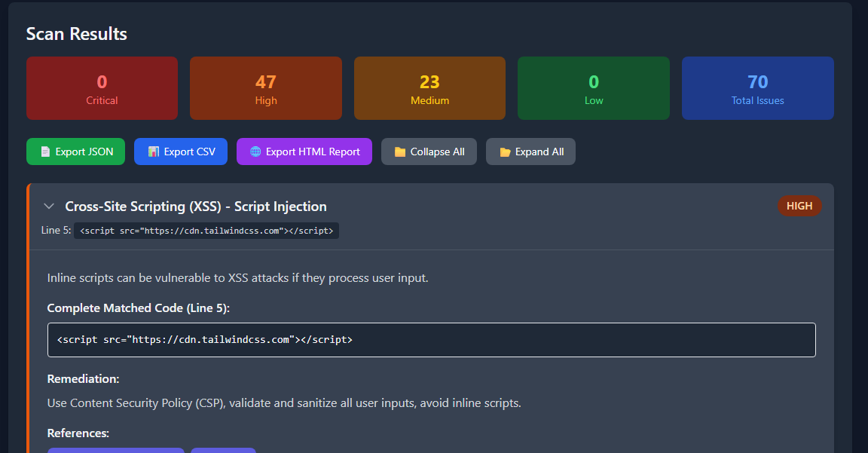
Task: Click inside the Complete Matched Code box
Action: tap(431, 340)
